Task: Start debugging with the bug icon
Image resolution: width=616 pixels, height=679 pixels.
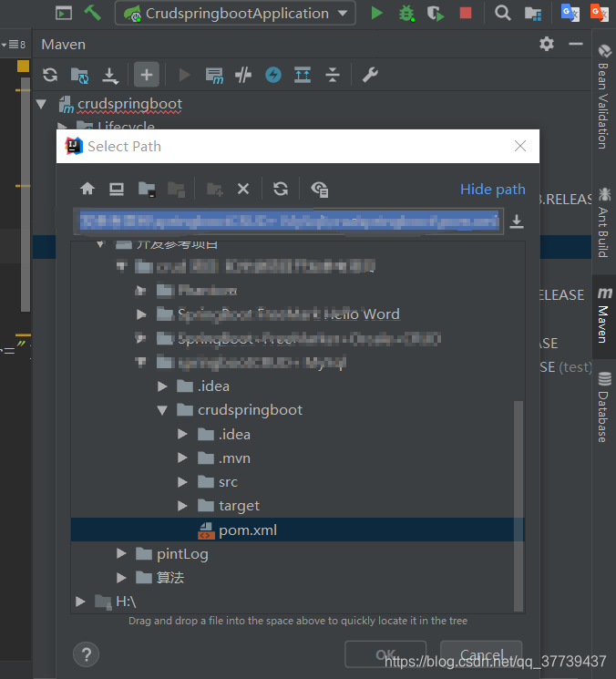Action: 406,13
